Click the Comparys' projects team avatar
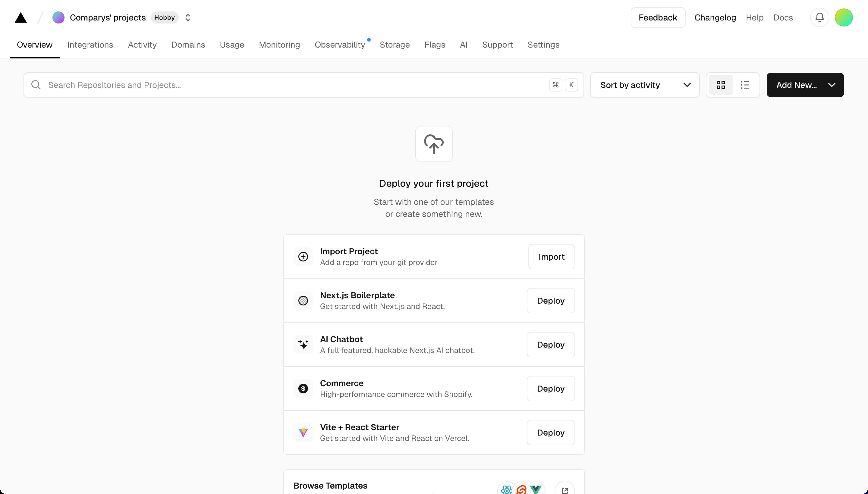This screenshot has width=868, height=494. pyautogui.click(x=58, y=17)
